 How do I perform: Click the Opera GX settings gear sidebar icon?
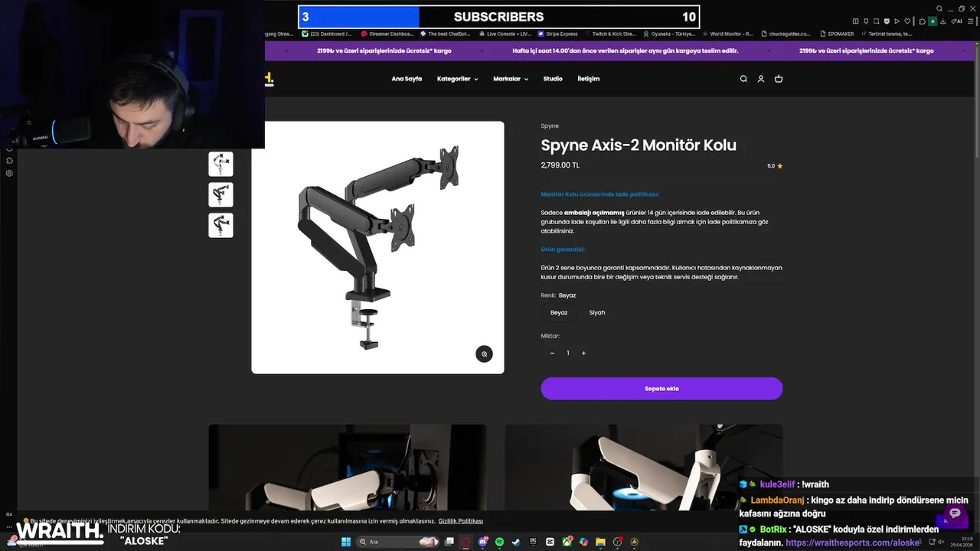9,173
